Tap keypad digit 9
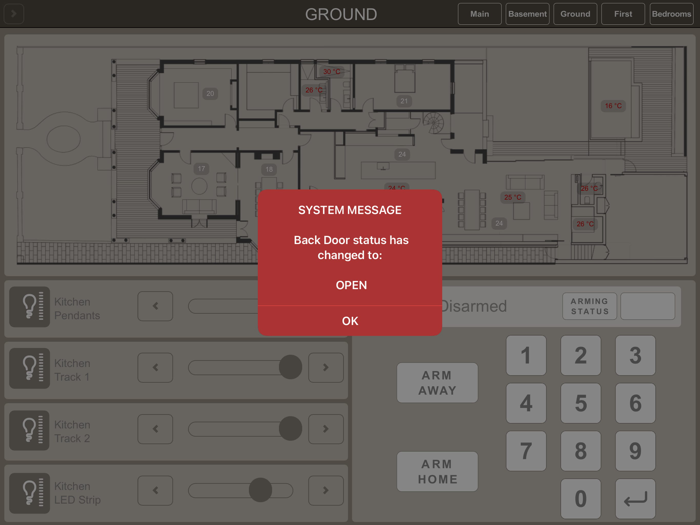Screen dimensions: 700x525 click(635, 451)
